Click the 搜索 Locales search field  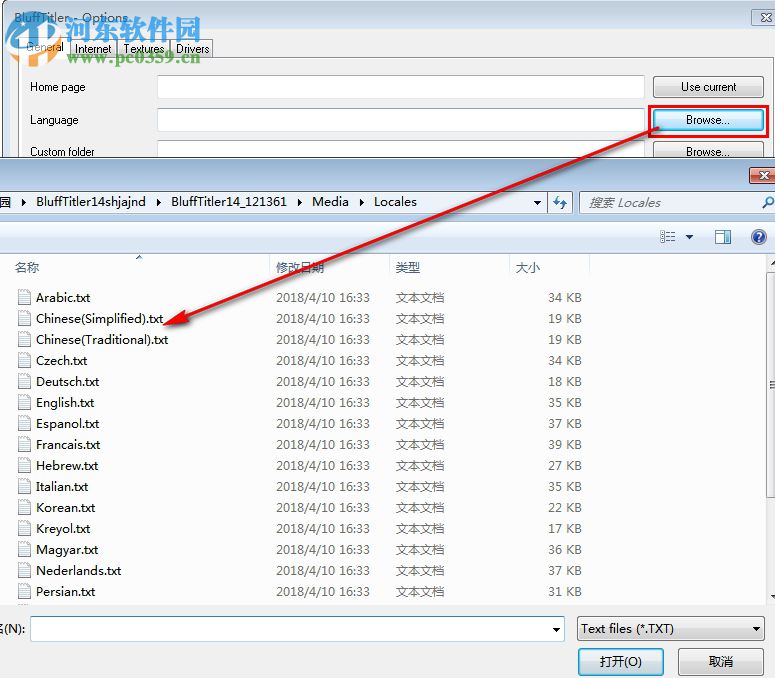tap(676, 203)
